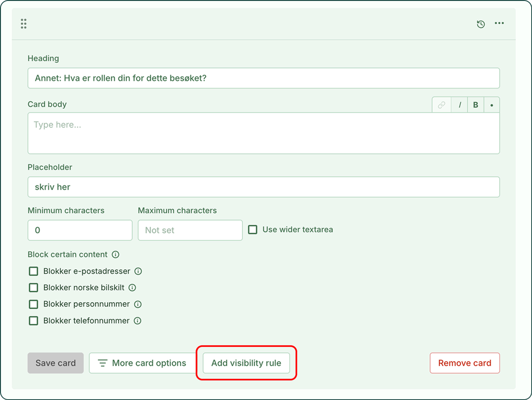This screenshot has width=532, height=400.
Task: Check Blokker e-postadresser
Action: (33, 271)
